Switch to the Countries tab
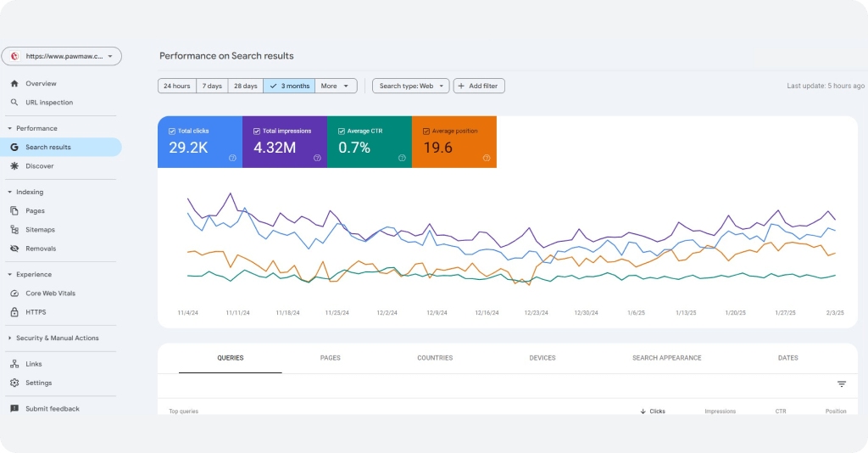The width and height of the screenshot is (868, 453). 435,358
